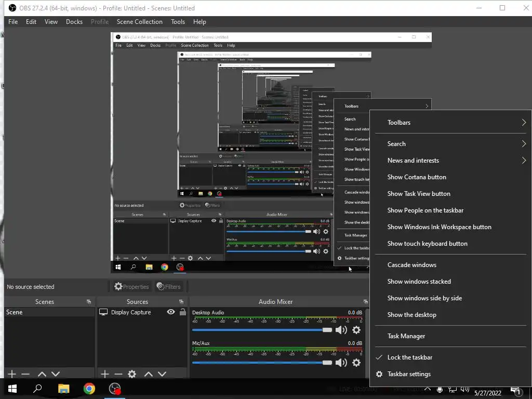This screenshot has height=399, width=532.
Task: Move source down arrow
Action: click(162, 374)
